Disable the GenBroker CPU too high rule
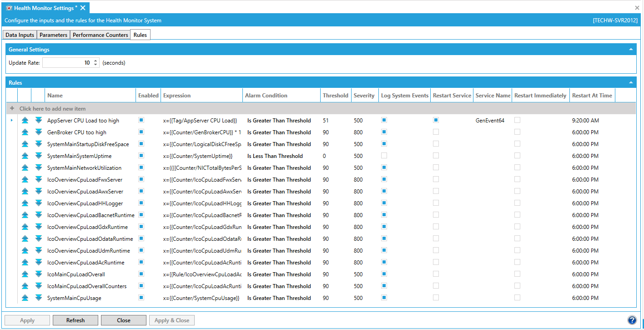 (x=141, y=132)
